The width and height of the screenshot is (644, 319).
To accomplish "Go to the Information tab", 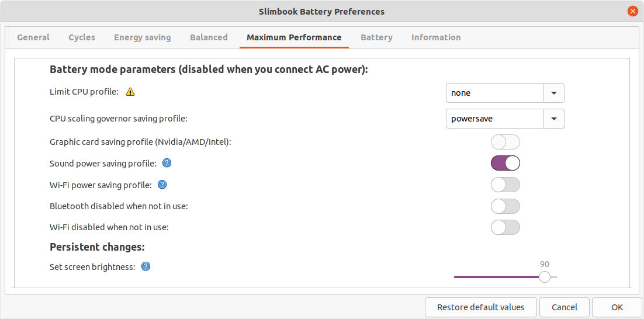I will click(436, 37).
